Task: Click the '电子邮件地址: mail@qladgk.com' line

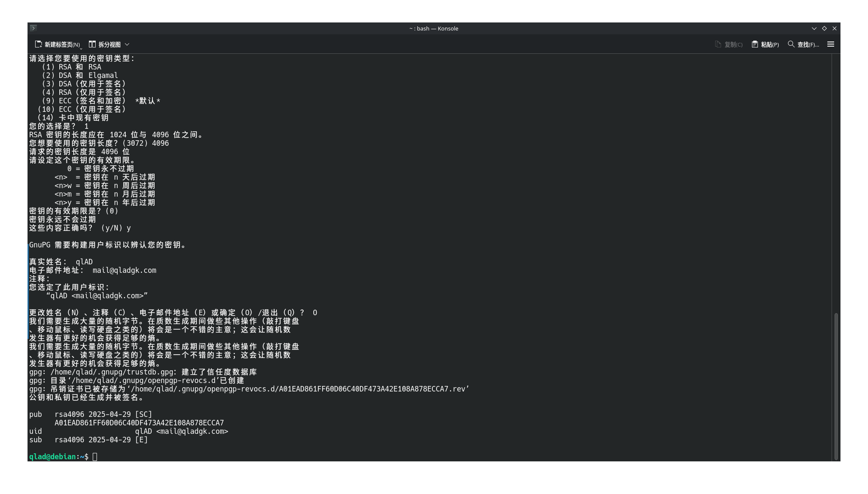Action: pyautogui.click(x=93, y=270)
